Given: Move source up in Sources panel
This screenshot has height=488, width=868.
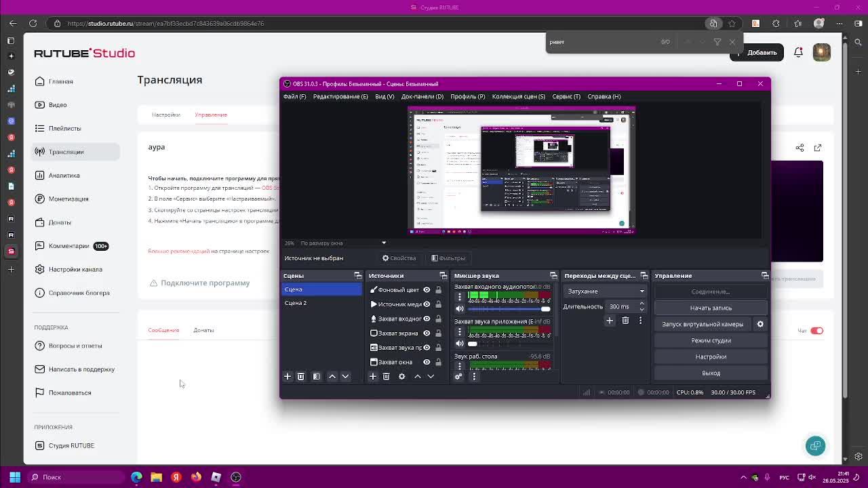Looking at the screenshot, I should (418, 376).
